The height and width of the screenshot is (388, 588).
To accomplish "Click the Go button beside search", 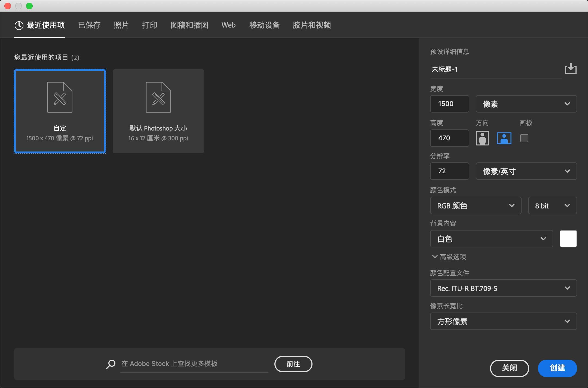I will (x=293, y=364).
